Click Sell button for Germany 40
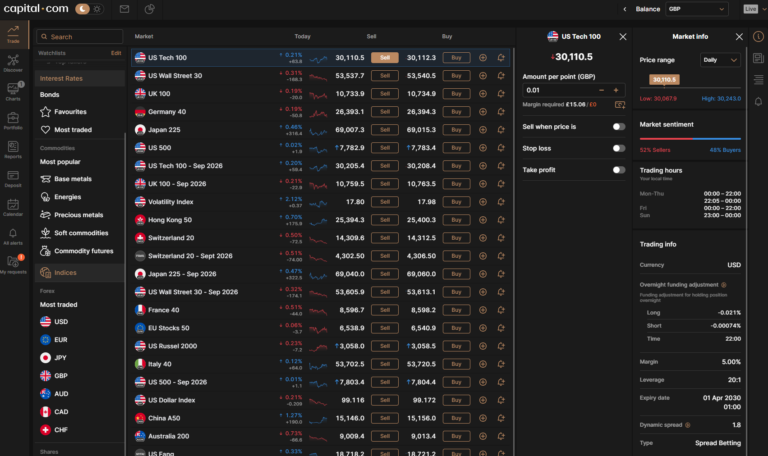 click(x=385, y=112)
